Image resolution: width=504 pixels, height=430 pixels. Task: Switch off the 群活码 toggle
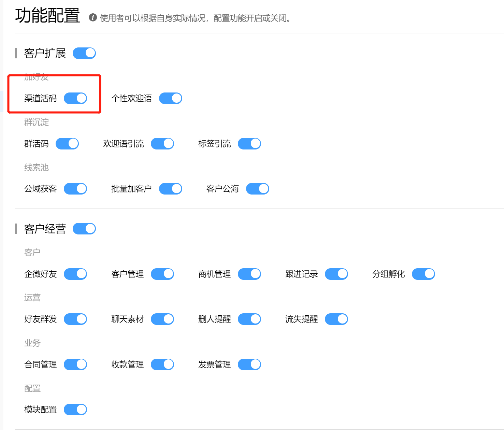tap(67, 144)
